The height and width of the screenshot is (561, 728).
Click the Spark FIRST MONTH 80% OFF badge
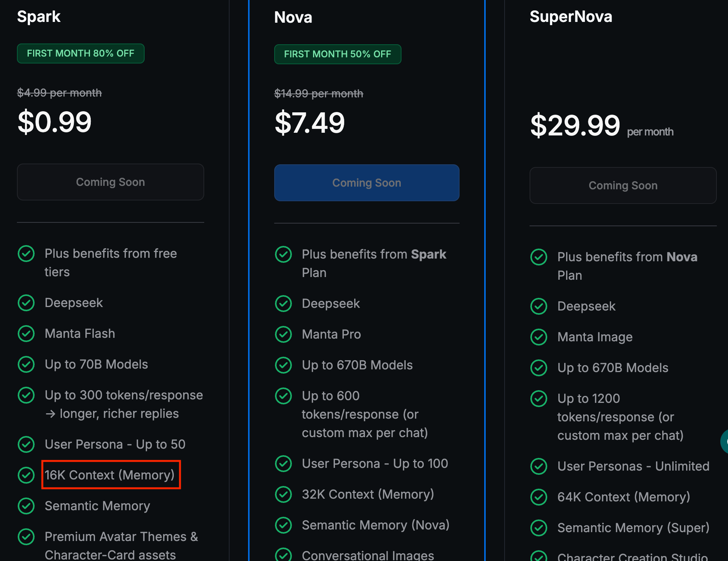81,53
